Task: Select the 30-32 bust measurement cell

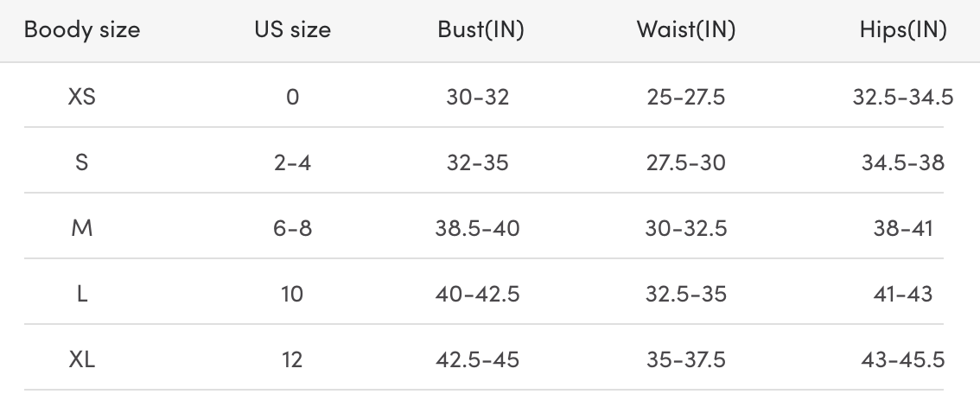Action: click(x=478, y=97)
